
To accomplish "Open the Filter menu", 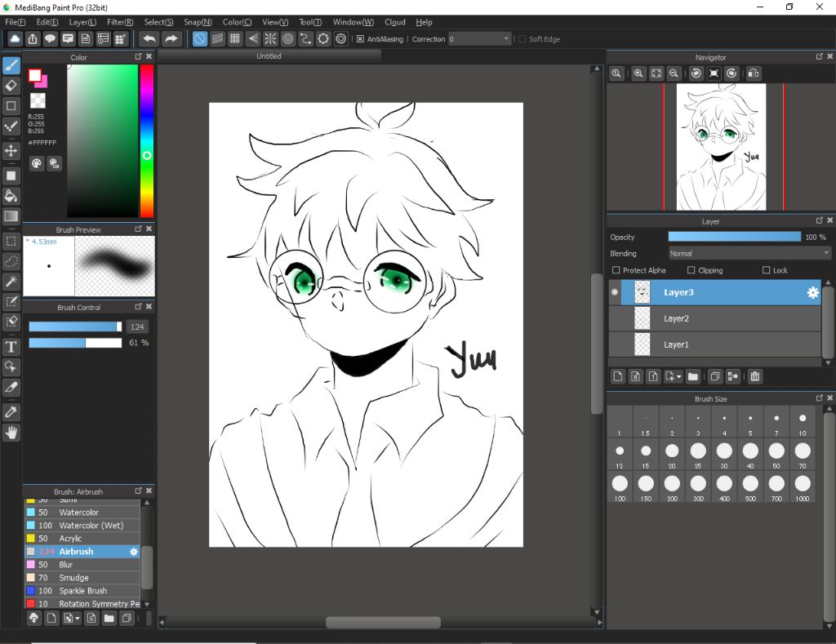I will pyautogui.click(x=120, y=22).
